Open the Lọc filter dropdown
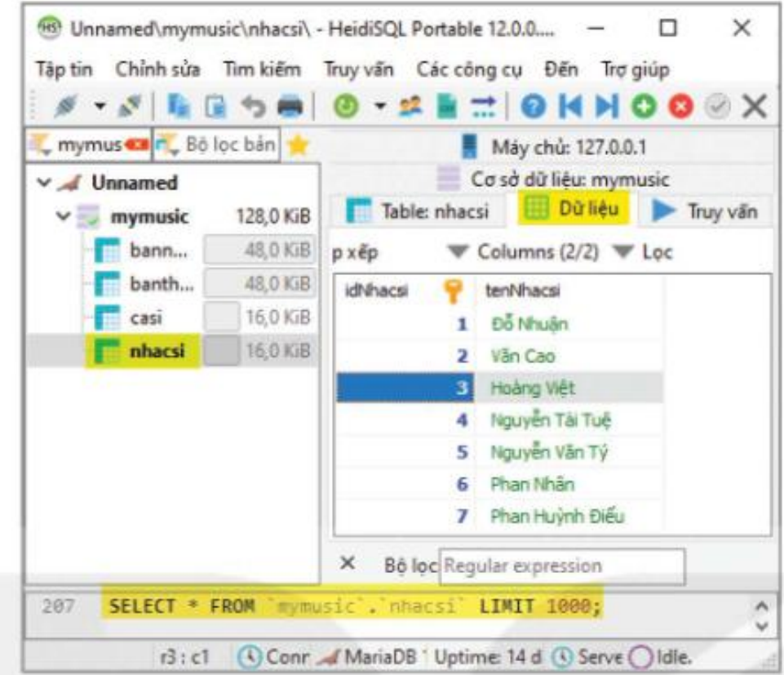 (643, 251)
